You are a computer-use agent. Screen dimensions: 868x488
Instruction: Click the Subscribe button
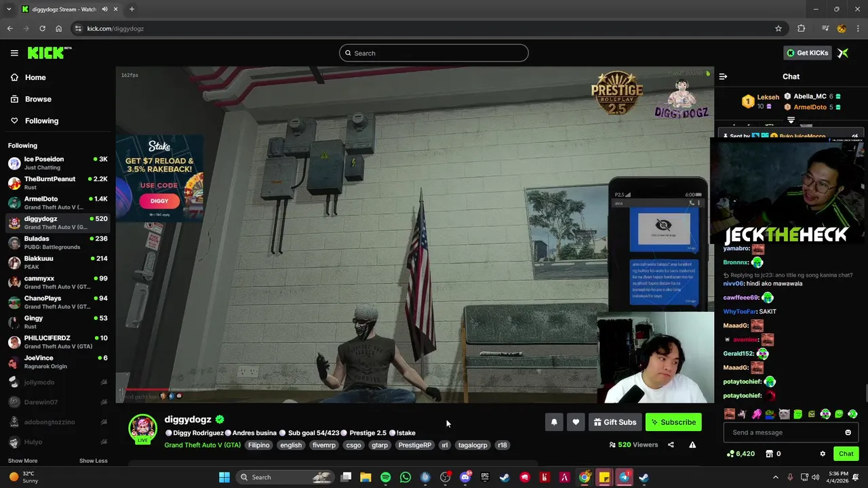(x=673, y=422)
